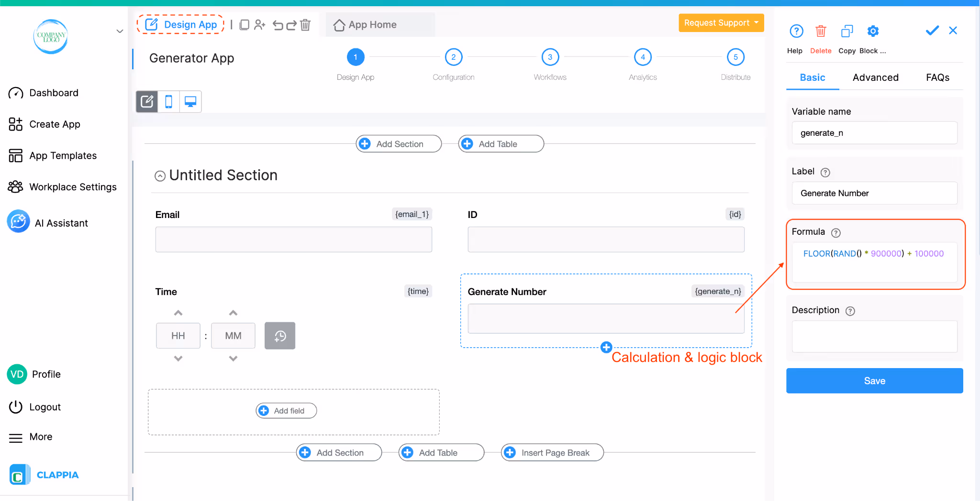
Task: Go to step 4 Analytics
Action: tap(643, 57)
